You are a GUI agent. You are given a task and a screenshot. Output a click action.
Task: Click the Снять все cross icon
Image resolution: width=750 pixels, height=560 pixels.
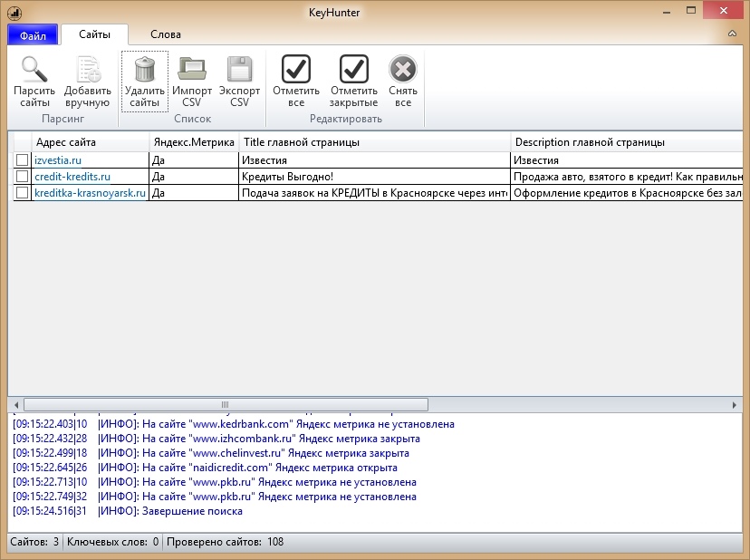tap(403, 69)
